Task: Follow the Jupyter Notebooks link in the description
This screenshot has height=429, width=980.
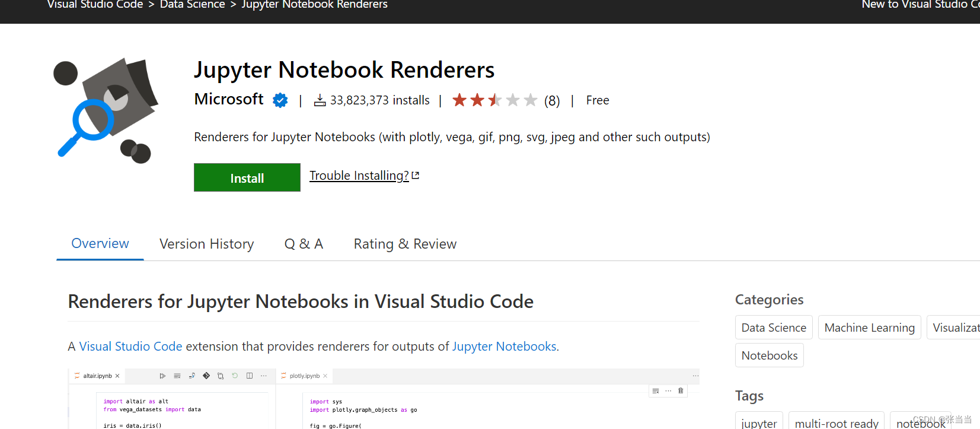Action: (505, 347)
